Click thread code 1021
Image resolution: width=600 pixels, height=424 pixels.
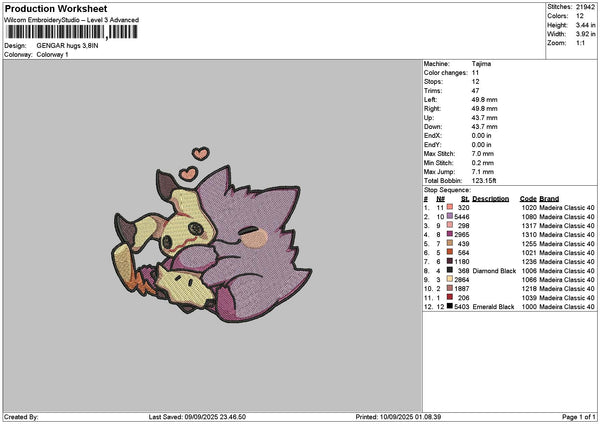529,253
